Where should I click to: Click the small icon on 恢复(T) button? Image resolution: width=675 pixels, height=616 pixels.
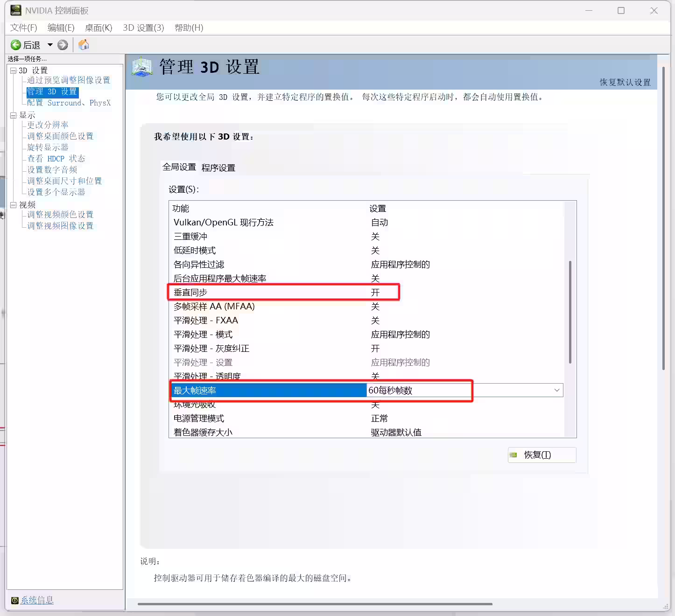(513, 455)
